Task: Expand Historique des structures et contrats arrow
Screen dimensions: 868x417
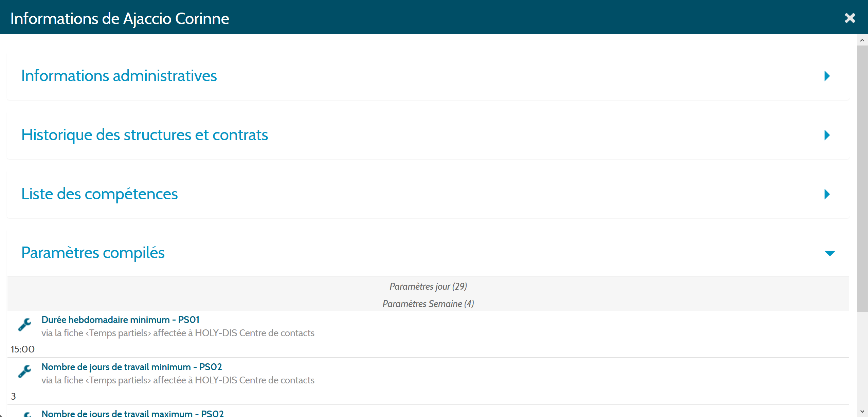Action: (827, 135)
